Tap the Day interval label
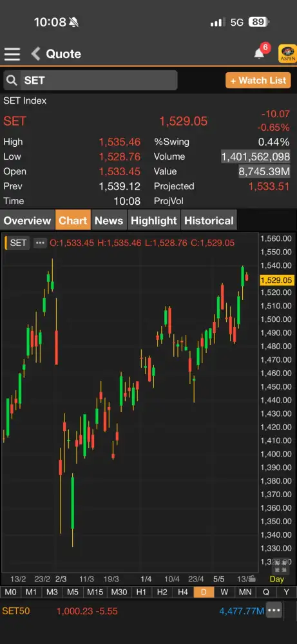Image resolution: width=297 pixels, height=644 pixels. tap(276, 579)
